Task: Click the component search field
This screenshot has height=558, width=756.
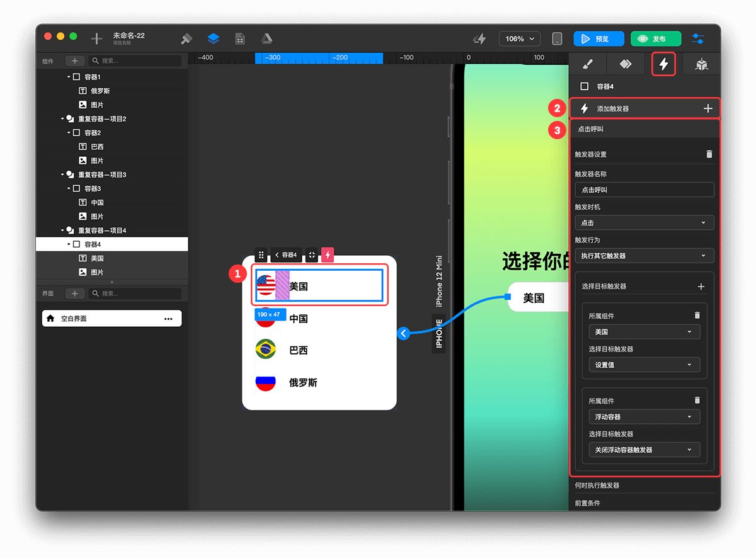Action: click(135, 61)
